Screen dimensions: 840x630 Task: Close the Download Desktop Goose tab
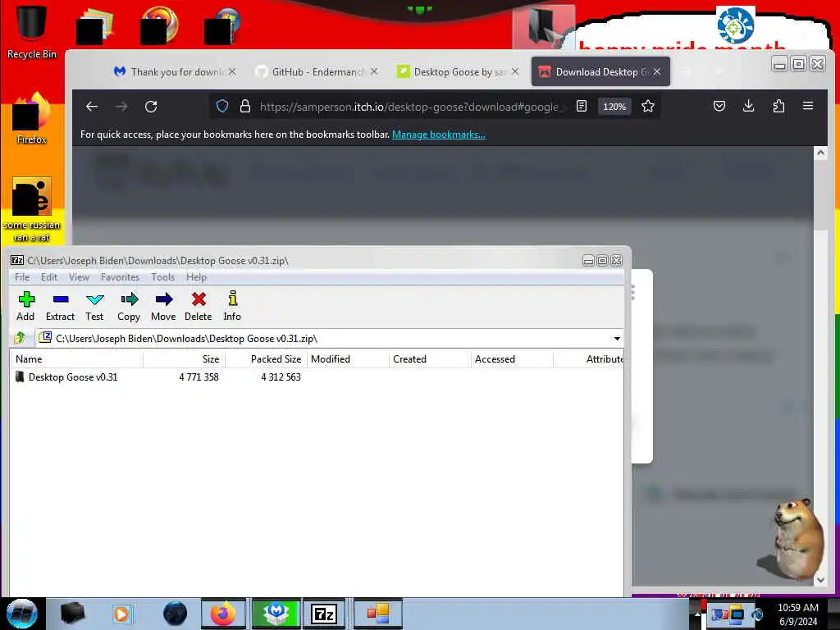[x=657, y=71]
